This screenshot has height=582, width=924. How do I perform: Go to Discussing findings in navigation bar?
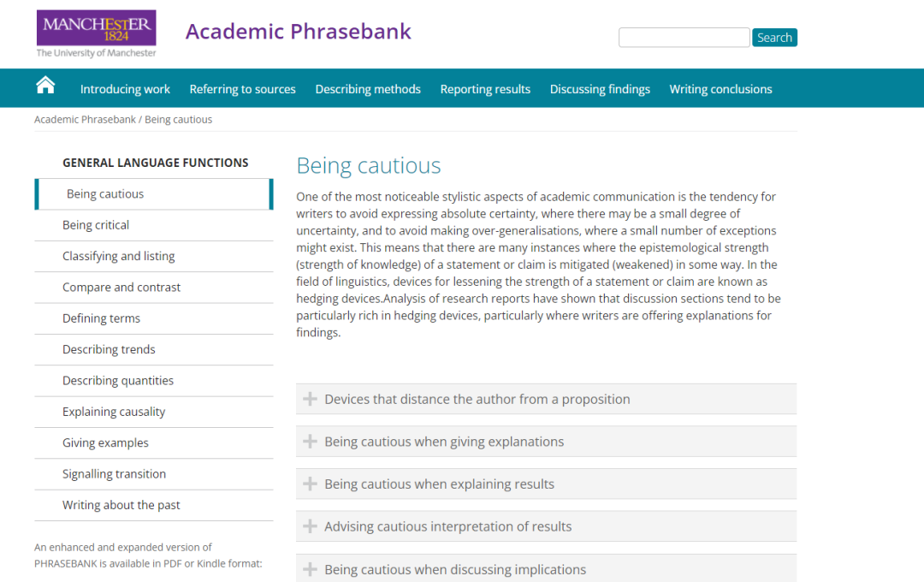600,89
